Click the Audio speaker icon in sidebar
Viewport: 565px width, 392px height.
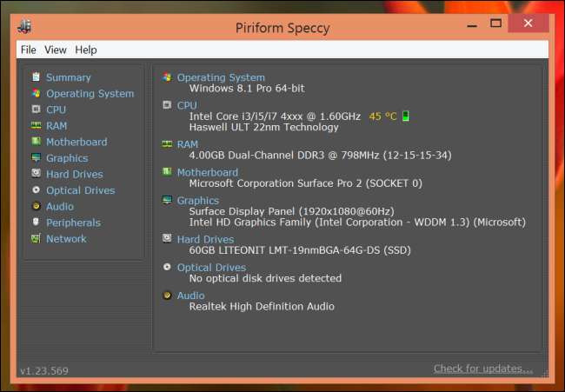36,207
